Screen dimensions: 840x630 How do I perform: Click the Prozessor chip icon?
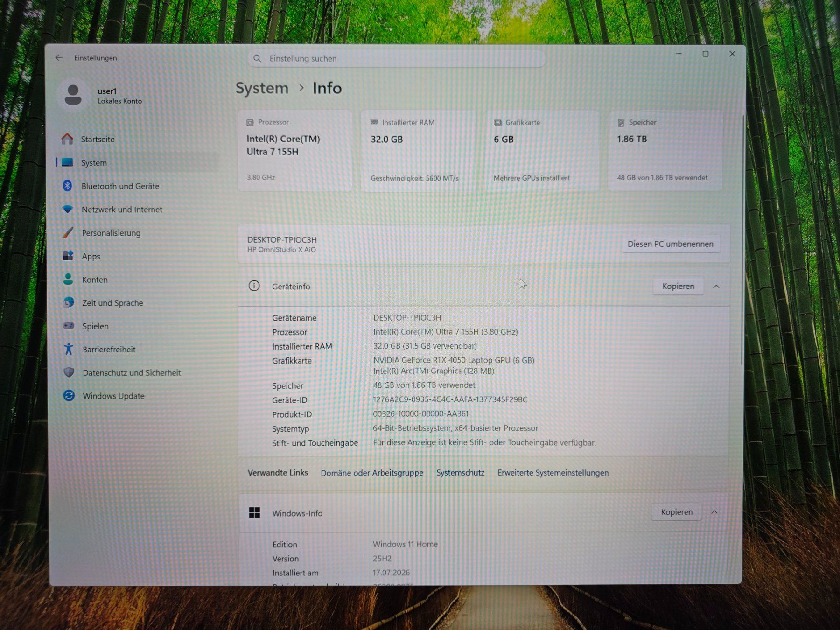250,122
